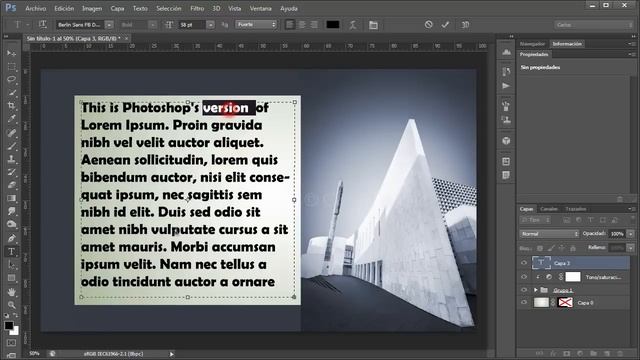This screenshot has height=360, width=640.
Task: Hide the Tono/saturación adjustment layer
Action: pyautogui.click(x=524, y=277)
